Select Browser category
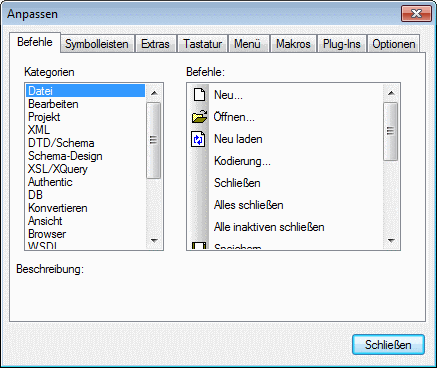Viewport: 437px width, 368px height. tap(85, 234)
